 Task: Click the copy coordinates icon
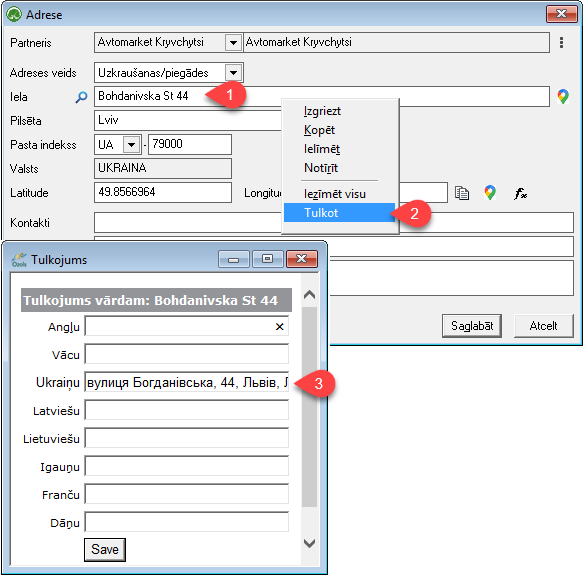point(462,193)
